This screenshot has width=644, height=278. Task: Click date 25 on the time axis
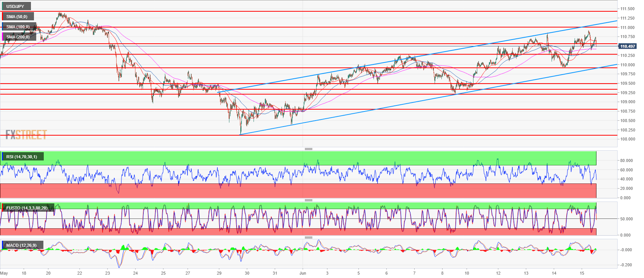(x=163, y=273)
